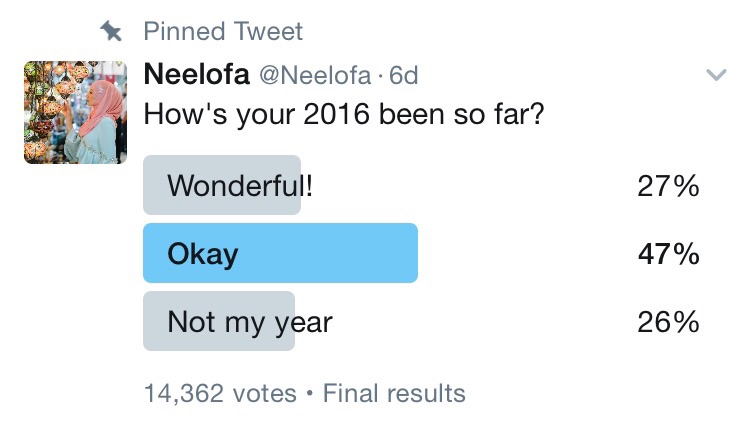Image resolution: width=750 pixels, height=428 pixels.
Task: Expand the tweet options chevron
Action: coord(716,75)
